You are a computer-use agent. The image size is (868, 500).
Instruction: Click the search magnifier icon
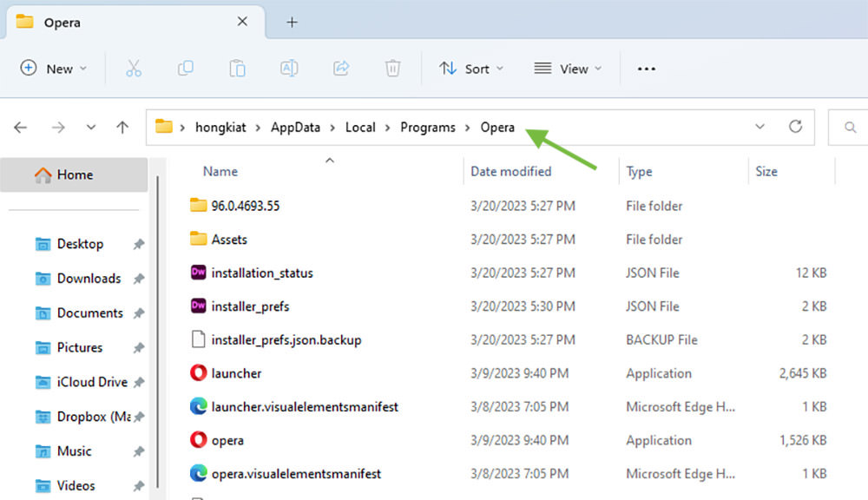click(851, 128)
